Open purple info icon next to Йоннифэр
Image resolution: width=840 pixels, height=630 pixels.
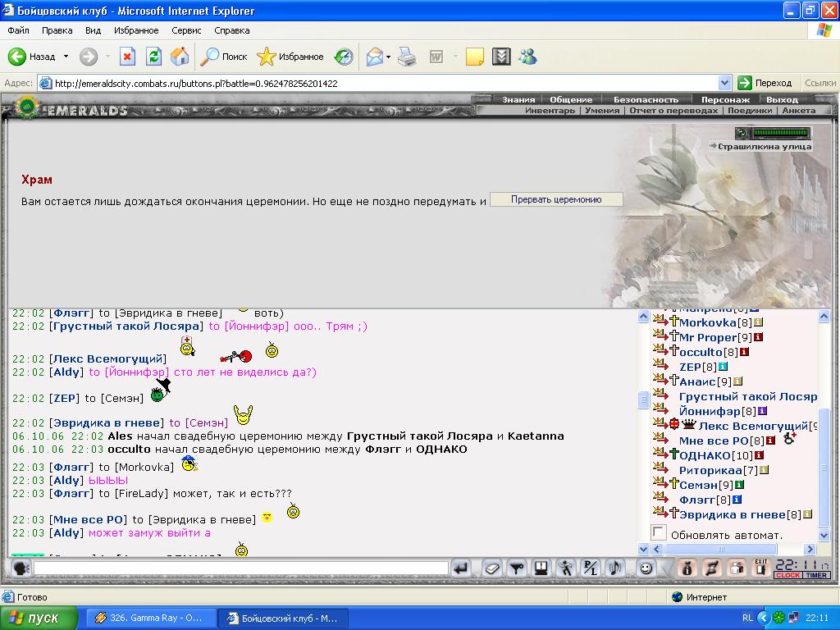pyautogui.click(x=762, y=411)
